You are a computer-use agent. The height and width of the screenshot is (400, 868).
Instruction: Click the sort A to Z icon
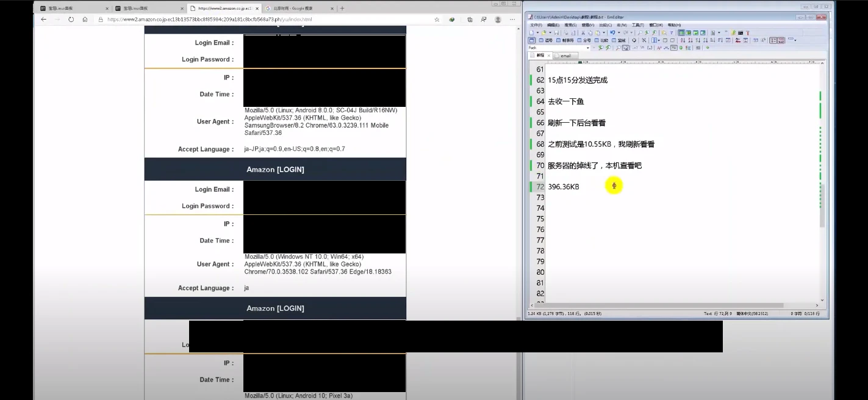683,40
